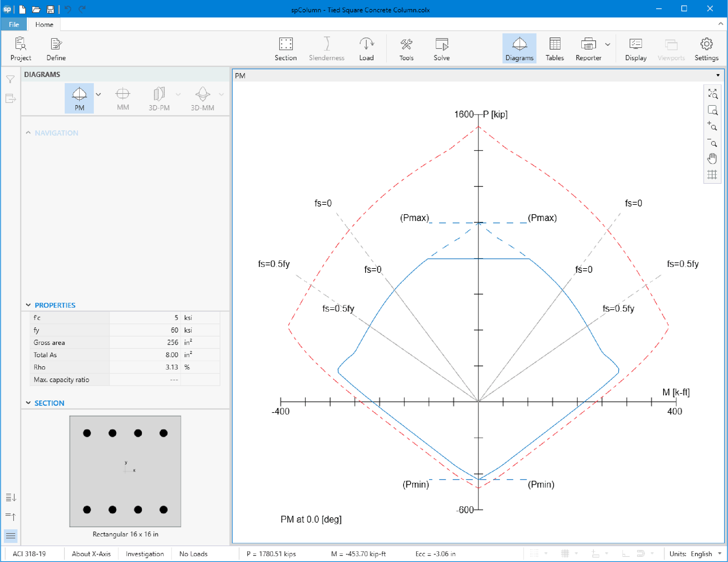Click the Max. capacity ratio row
The height and width of the screenshot is (562, 728).
click(x=125, y=380)
